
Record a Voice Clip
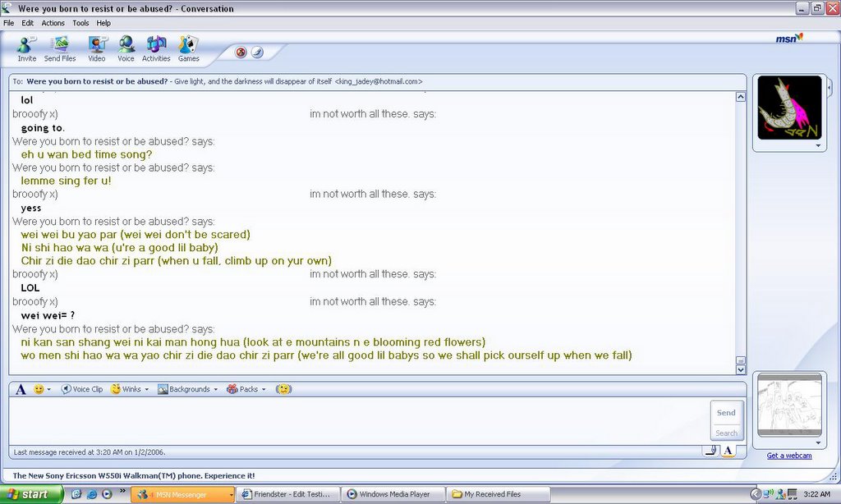tap(82, 389)
